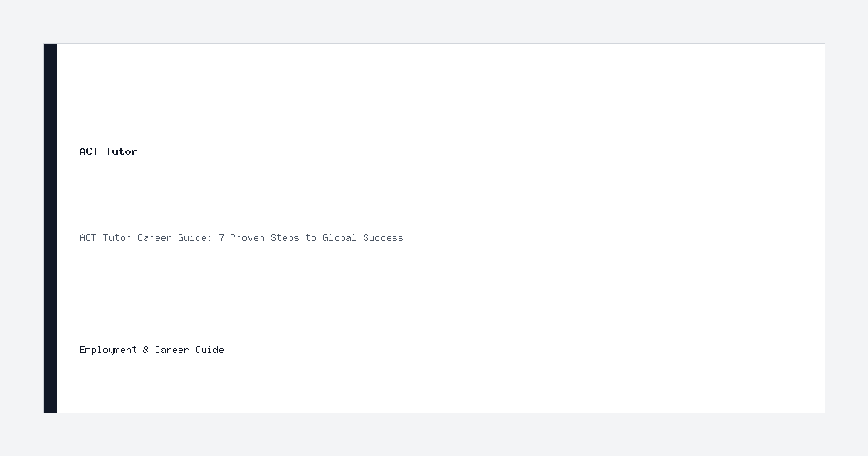Image resolution: width=868 pixels, height=456 pixels.
Task: Click the word "Steps" in the gray subtitle
Action: tap(285, 237)
